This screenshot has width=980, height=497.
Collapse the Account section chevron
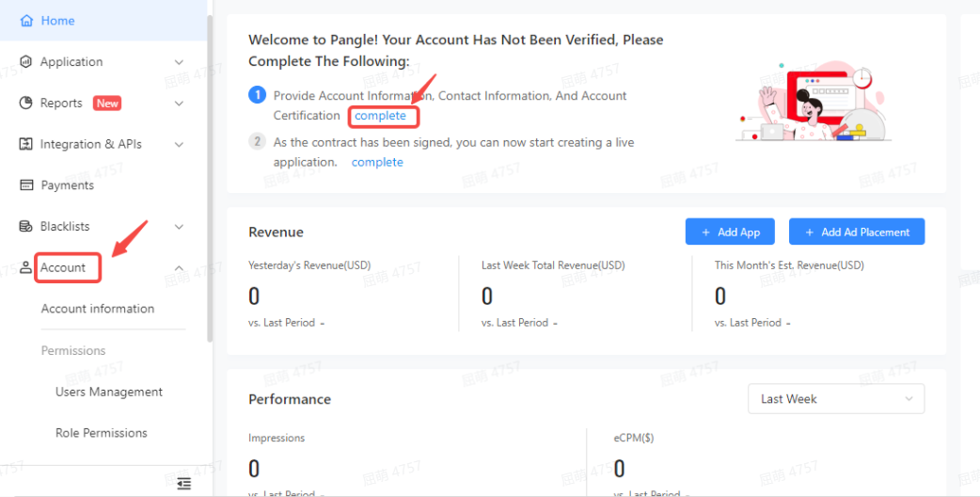click(x=179, y=267)
